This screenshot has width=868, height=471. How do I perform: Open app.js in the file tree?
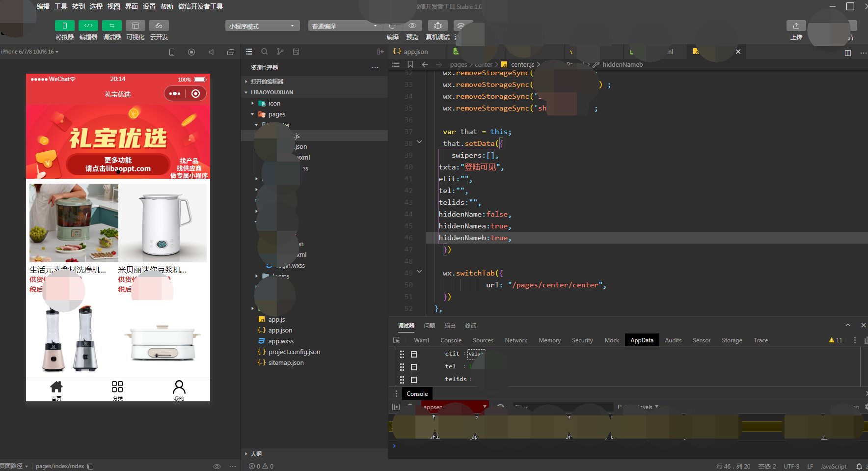coord(276,319)
